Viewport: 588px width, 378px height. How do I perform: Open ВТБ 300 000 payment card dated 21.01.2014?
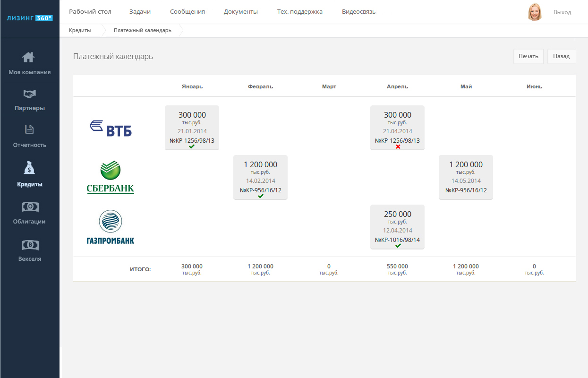tap(192, 128)
